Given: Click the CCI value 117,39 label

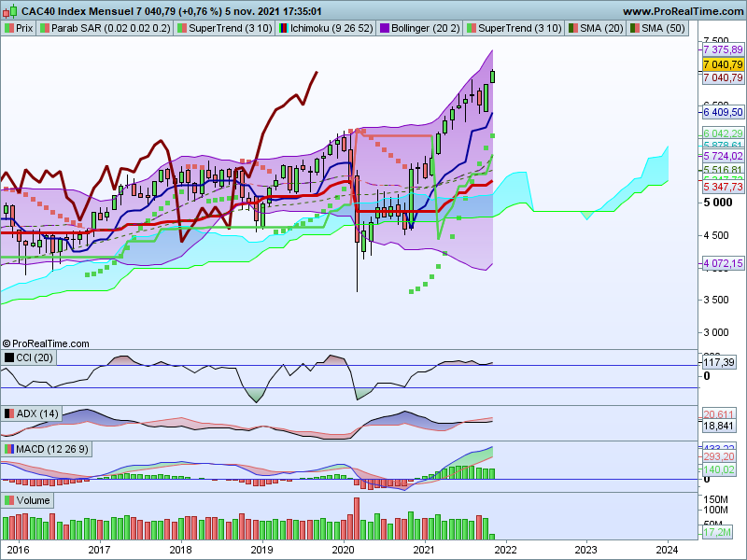Looking at the screenshot, I should pyautogui.click(x=719, y=362).
